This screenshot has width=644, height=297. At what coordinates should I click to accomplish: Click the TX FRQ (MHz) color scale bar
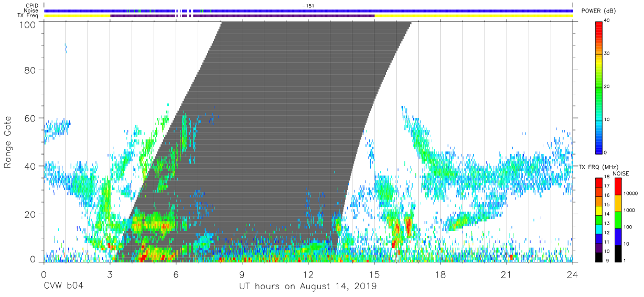598,220
